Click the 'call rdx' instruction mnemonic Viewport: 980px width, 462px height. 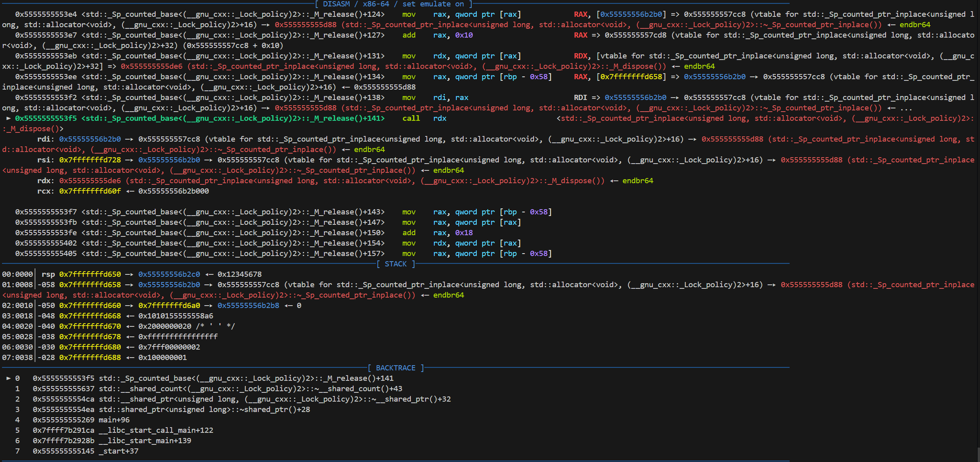click(x=411, y=118)
